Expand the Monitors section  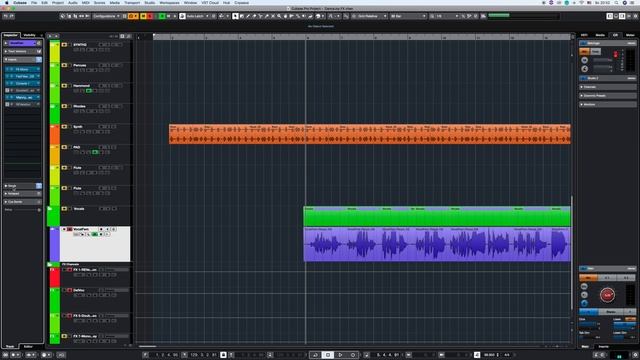(581, 104)
